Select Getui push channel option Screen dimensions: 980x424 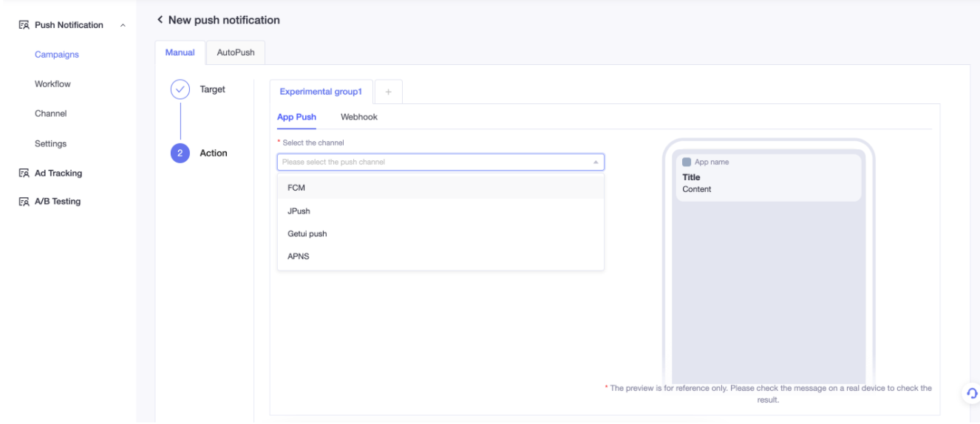point(440,233)
